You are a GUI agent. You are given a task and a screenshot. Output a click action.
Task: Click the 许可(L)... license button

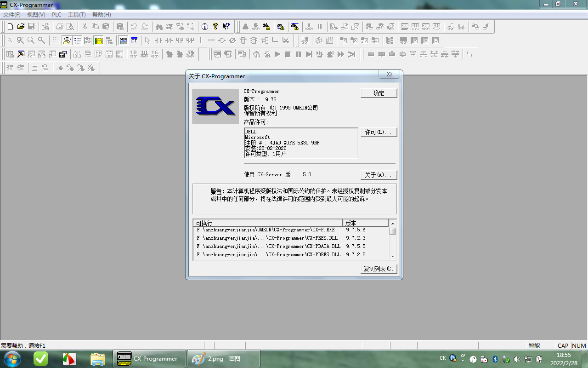pos(378,132)
